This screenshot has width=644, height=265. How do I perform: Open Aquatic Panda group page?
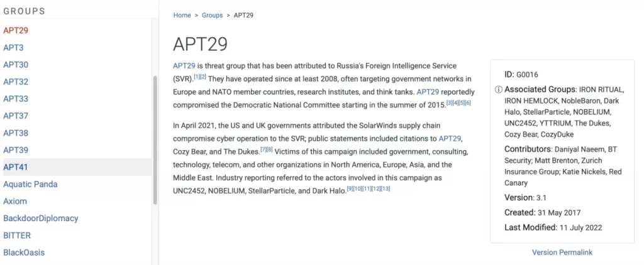(30, 184)
